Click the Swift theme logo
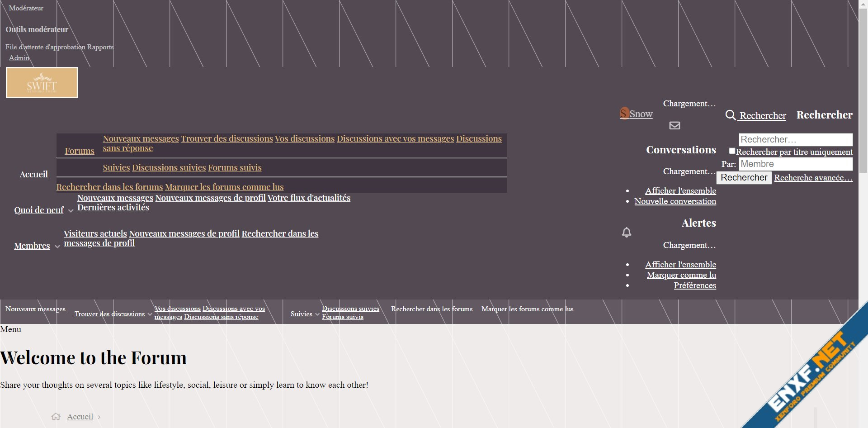 tap(42, 83)
